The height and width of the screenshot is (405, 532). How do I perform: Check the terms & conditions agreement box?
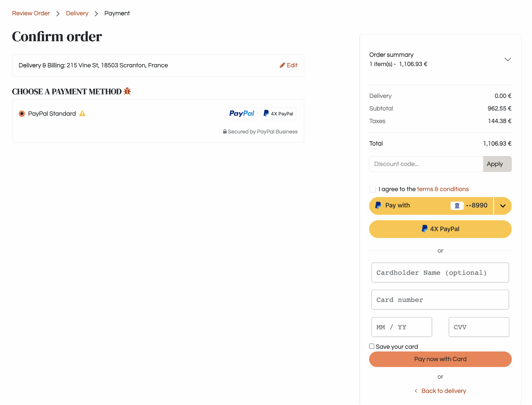(x=372, y=189)
